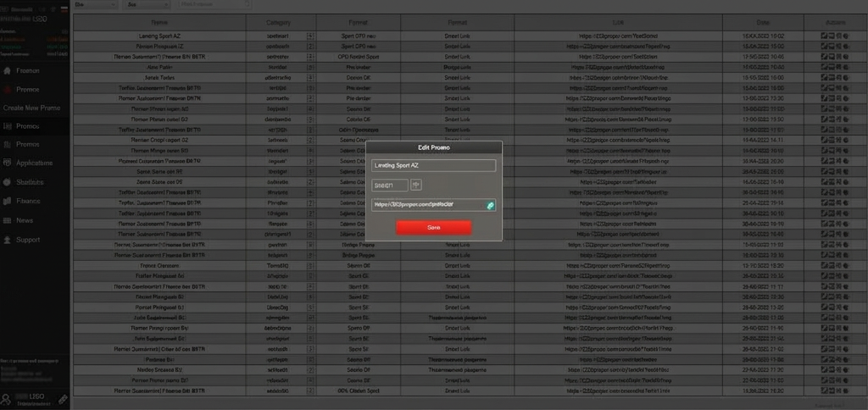The image size is (868, 410).
Task: Open Applications in the sidebar
Action: (x=34, y=163)
